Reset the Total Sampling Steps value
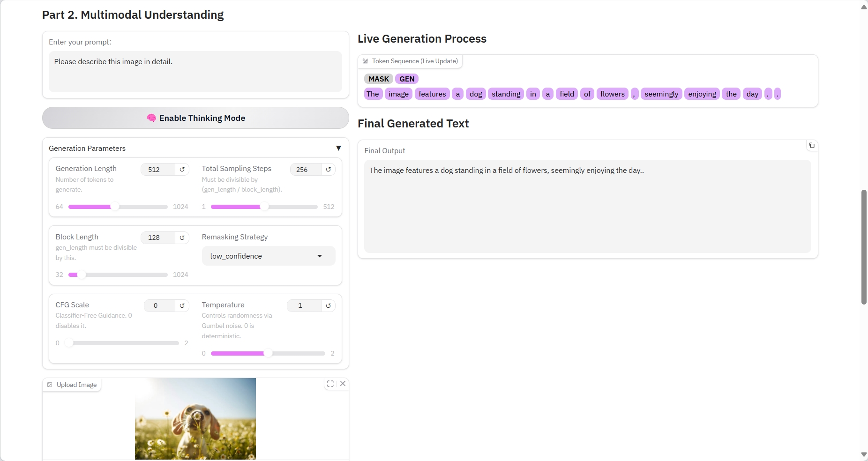 (329, 170)
